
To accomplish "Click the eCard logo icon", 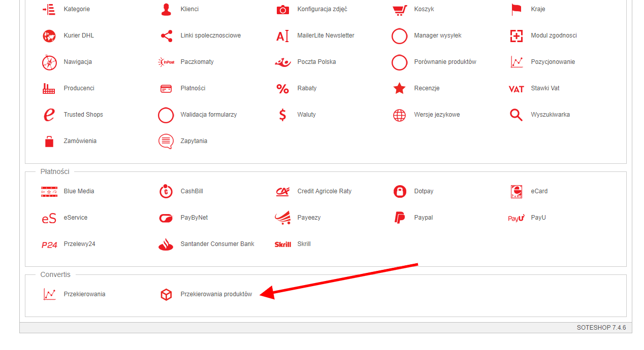I will click(517, 191).
